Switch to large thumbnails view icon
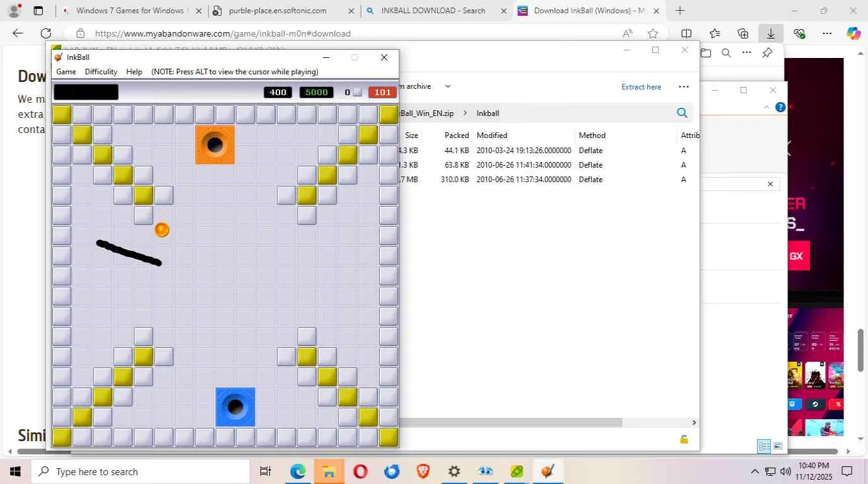 coord(778,446)
